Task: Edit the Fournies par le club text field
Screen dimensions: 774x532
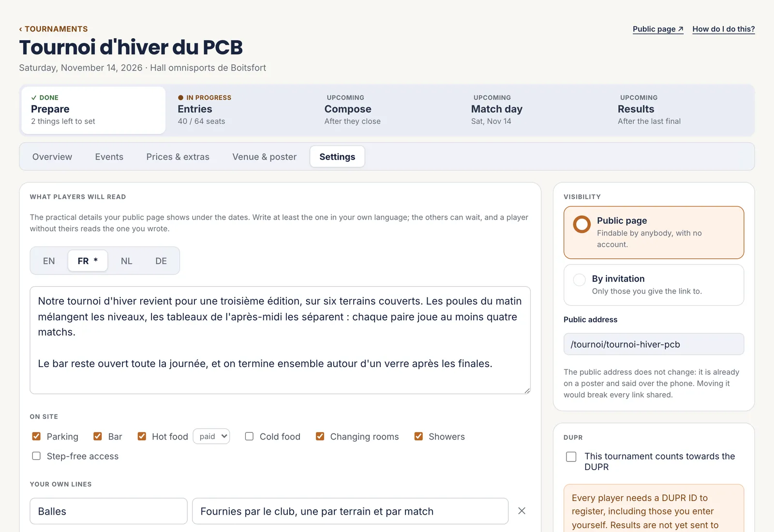Action: [x=350, y=511]
